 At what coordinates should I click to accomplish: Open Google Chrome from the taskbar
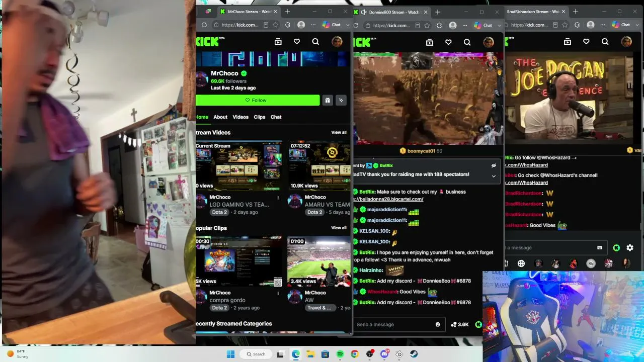pos(355,354)
